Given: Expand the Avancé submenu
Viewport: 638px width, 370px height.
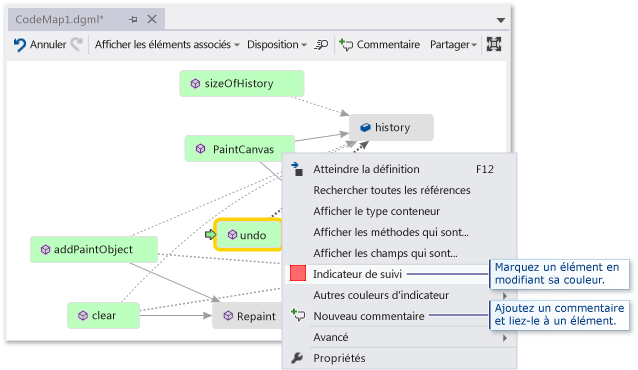Looking at the screenshot, I should (x=400, y=337).
